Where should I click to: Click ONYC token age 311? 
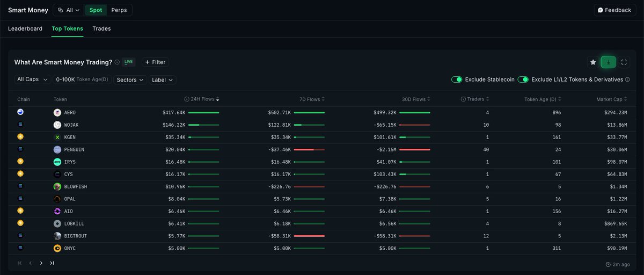(x=557, y=249)
